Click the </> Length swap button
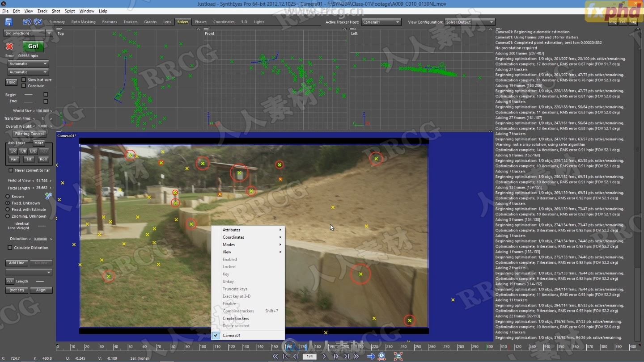Viewport: 644px width, 362px height. (x=9, y=281)
